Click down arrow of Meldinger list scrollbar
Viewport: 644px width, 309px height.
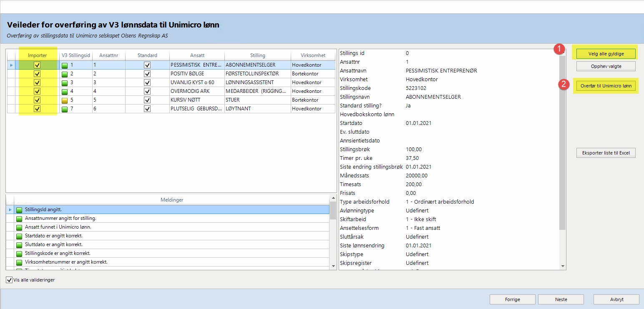click(333, 266)
